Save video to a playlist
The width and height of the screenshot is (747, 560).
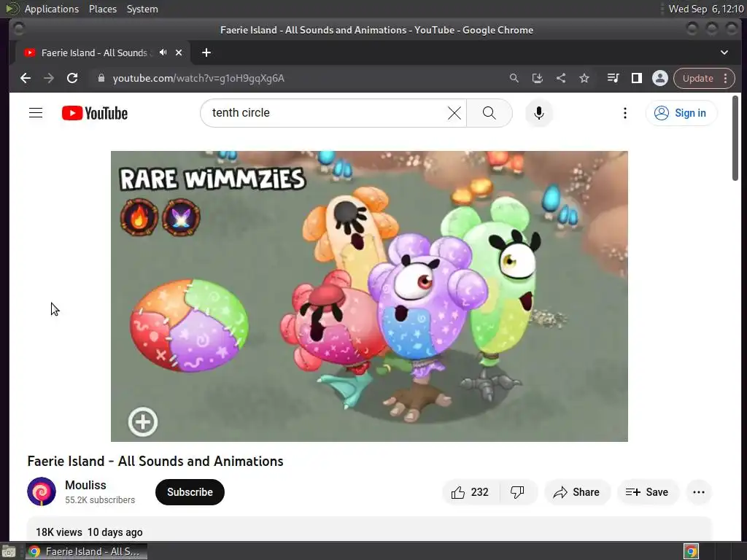tap(647, 492)
